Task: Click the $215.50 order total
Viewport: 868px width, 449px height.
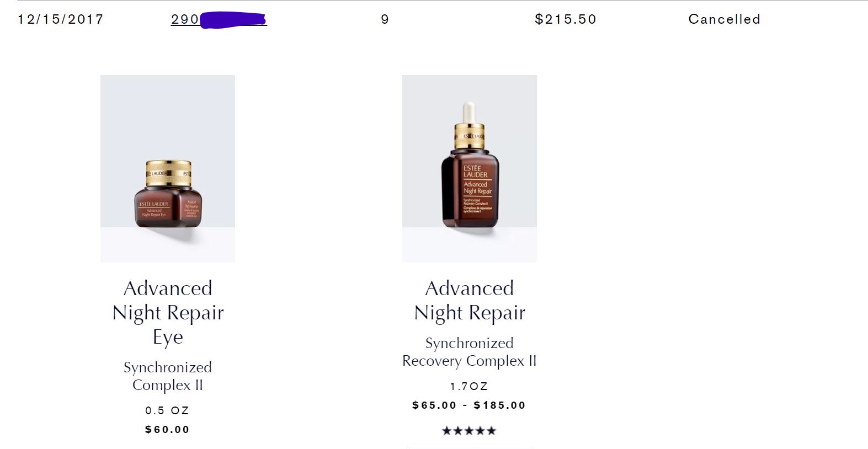Action: coord(566,20)
